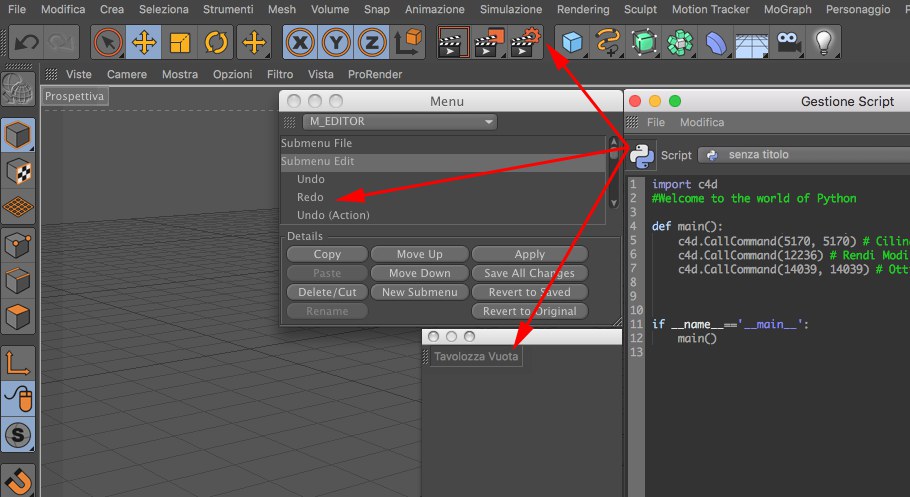Image resolution: width=910 pixels, height=497 pixels.
Task: Open the M_EDITOR dropdown
Action: 400,121
